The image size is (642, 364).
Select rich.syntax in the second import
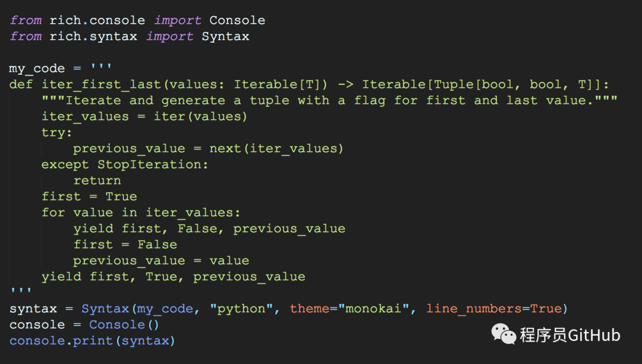[x=93, y=36]
